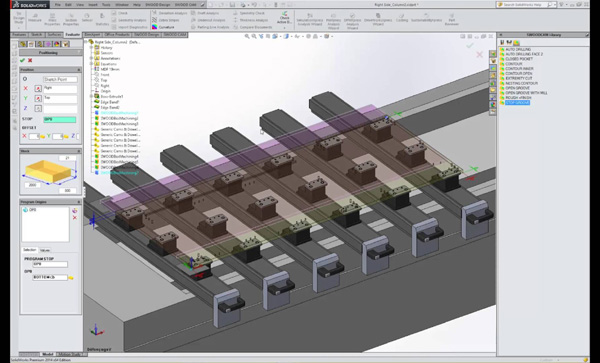Open the Measure tool in Evaluate ribbon
This screenshot has width=600, height=363.
click(x=35, y=18)
